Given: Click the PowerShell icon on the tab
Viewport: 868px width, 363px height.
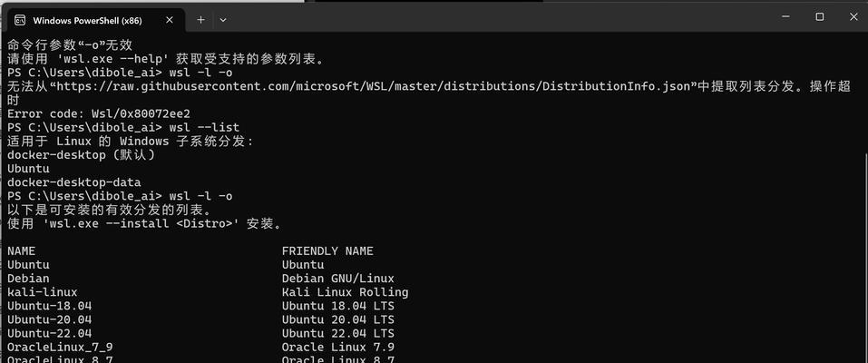Looking at the screenshot, I should [20, 21].
